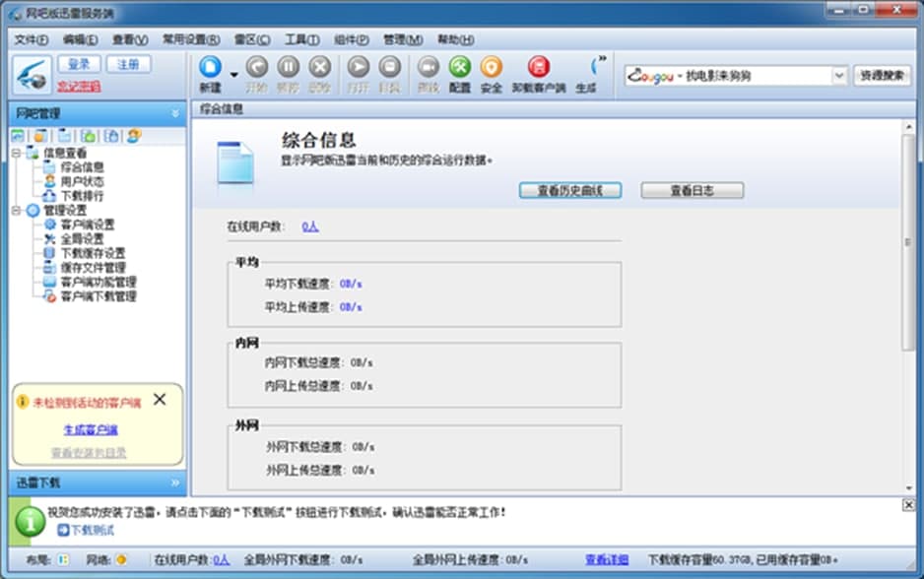Click the network status icon beside 网络

(121, 559)
